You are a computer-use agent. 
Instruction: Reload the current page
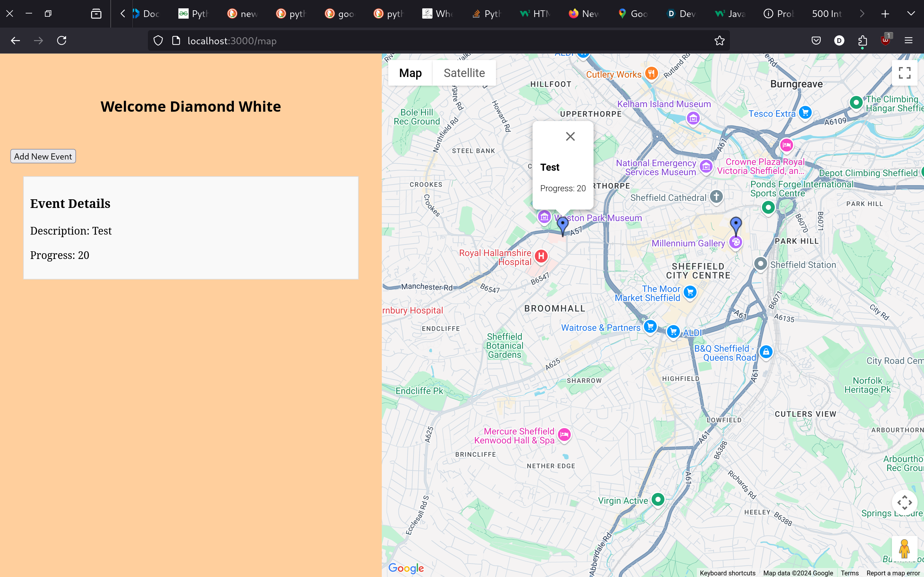(x=61, y=40)
